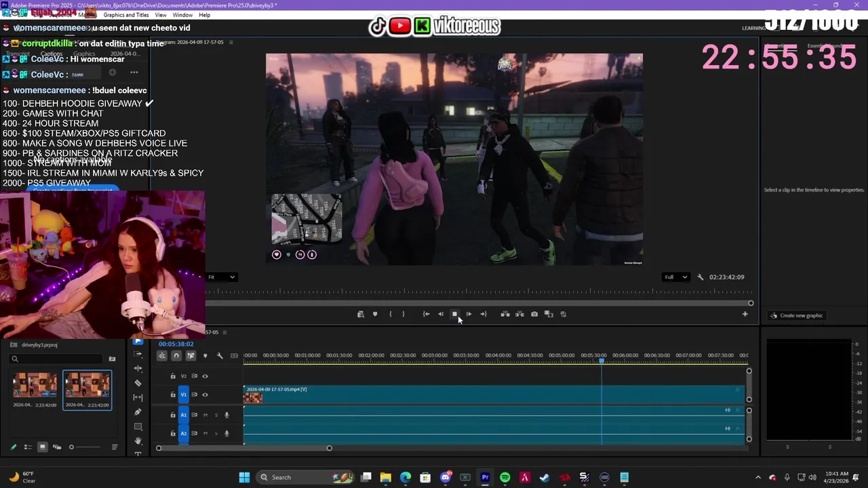Open project panel sort menu
The height and width of the screenshot is (488, 868).
(115, 447)
